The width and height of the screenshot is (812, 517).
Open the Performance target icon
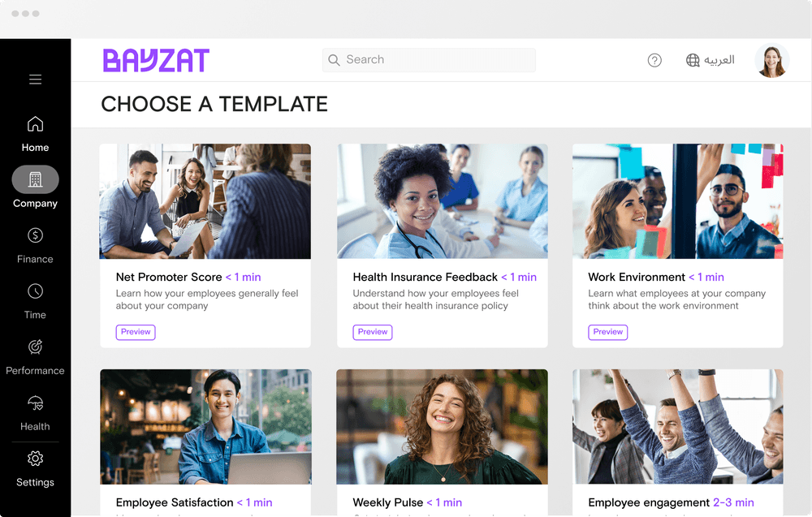[x=35, y=347]
